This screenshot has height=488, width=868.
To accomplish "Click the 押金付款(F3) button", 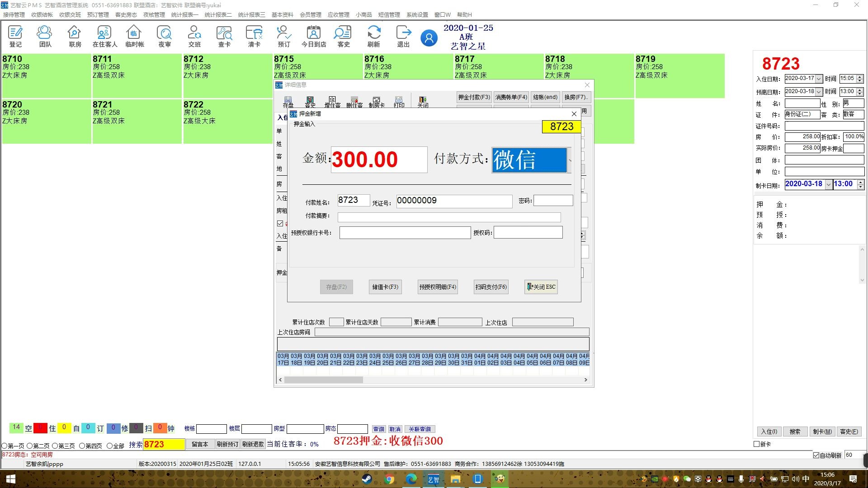I will point(474,97).
